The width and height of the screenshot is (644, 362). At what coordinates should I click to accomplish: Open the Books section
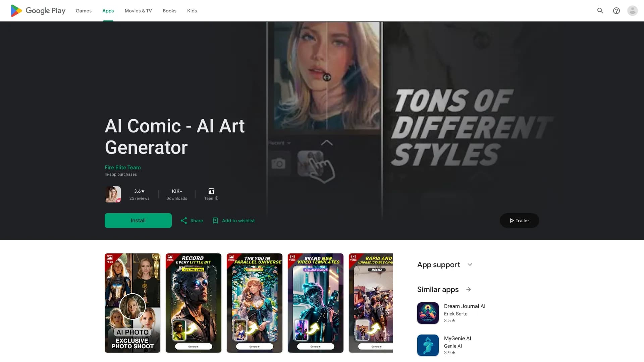pos(169,10)
